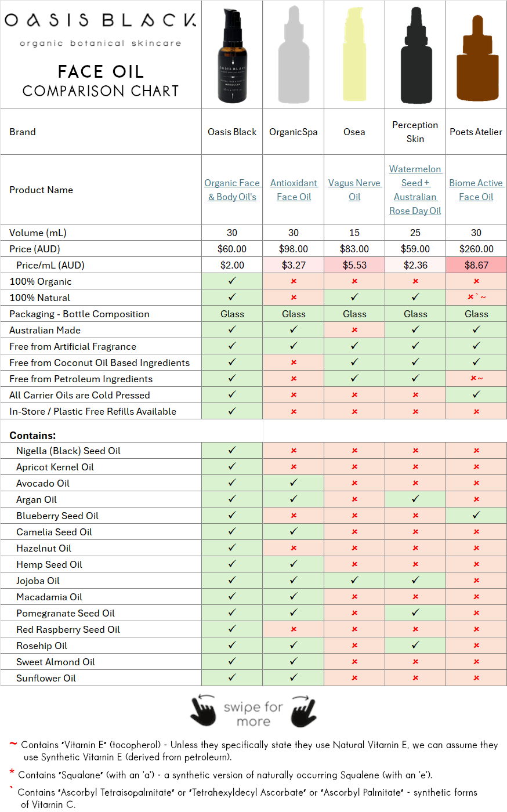Click the $5.53 price per mL cell
The image size is (507, 812).
pos(354,265)
